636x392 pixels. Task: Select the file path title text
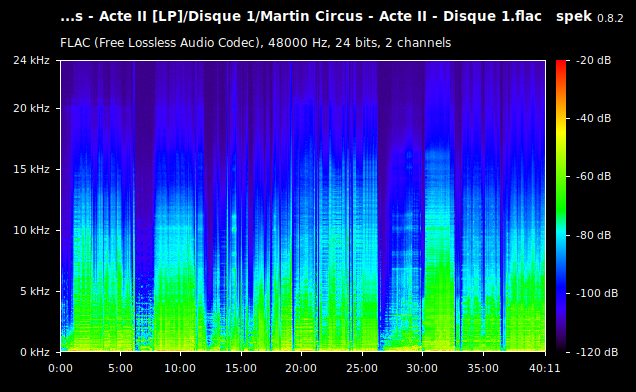[x=301, y=17]
